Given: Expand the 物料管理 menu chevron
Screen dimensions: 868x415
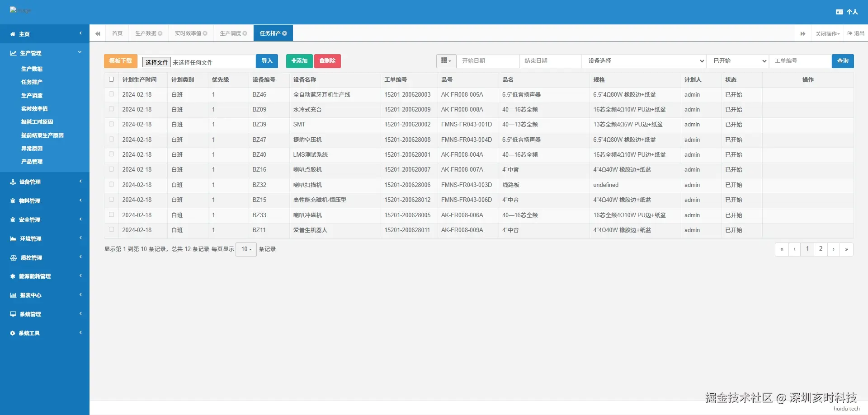Looking at the screenshot, I should tap(80, 200).
